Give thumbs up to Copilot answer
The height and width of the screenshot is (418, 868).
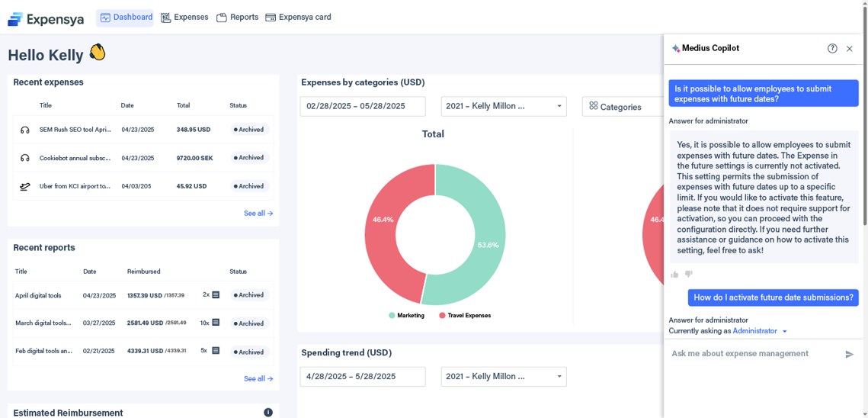(x=674, y=274)
